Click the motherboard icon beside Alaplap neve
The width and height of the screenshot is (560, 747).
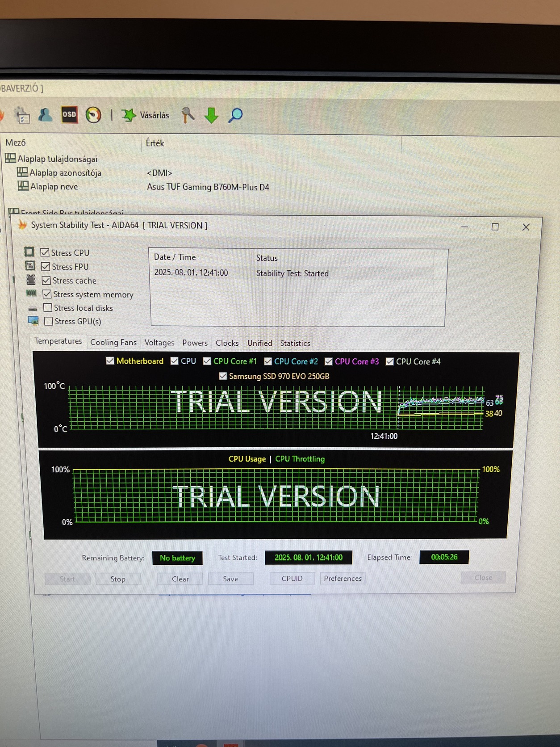(x=23, y=186)
